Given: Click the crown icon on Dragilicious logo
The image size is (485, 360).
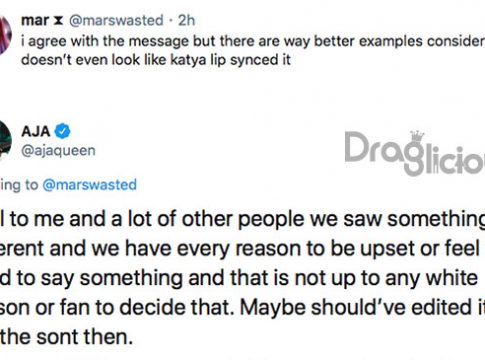Looking at the screenshot, I should 417,137.
